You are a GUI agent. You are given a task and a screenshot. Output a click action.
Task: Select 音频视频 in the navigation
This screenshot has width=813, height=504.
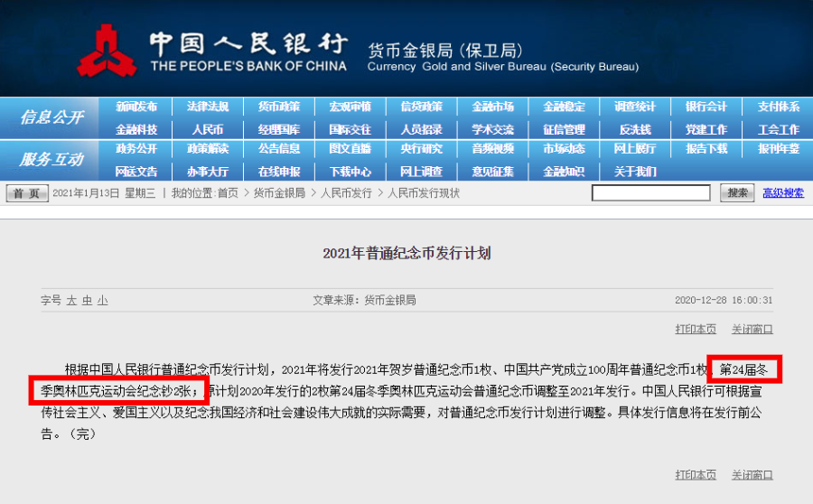click(492, 149)
